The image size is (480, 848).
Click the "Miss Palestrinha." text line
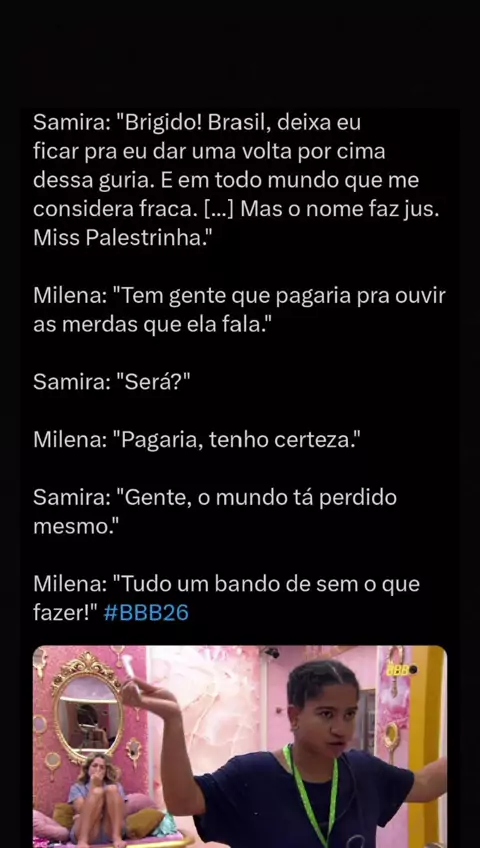(121, 238)
